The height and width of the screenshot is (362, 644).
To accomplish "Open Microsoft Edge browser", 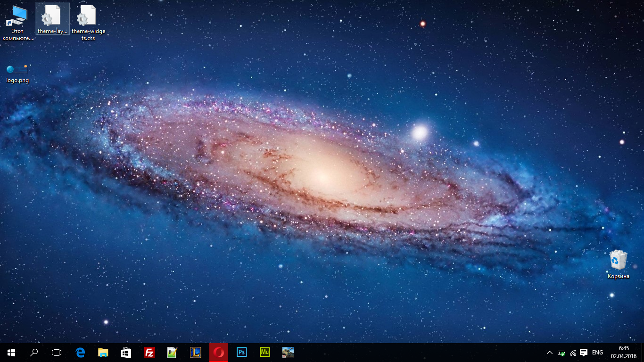I will click(x=80, y=352).
